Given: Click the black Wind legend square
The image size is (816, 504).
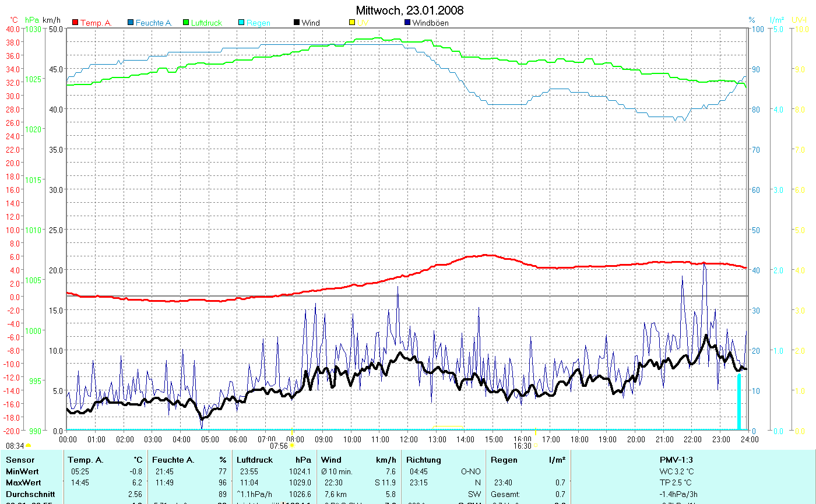Looking at the screenshot, I should pos(297,23).
